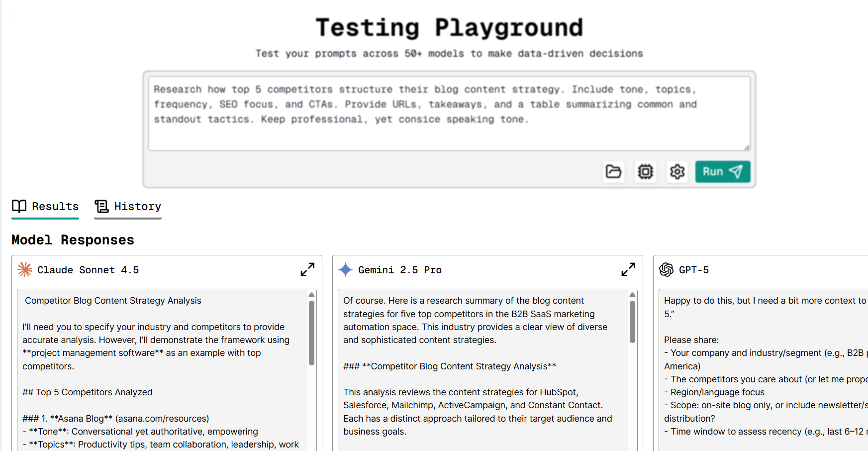Viewport: 868px width, 451px height.
Task: Click the 'Testing Playground' title
Action: 449,28
